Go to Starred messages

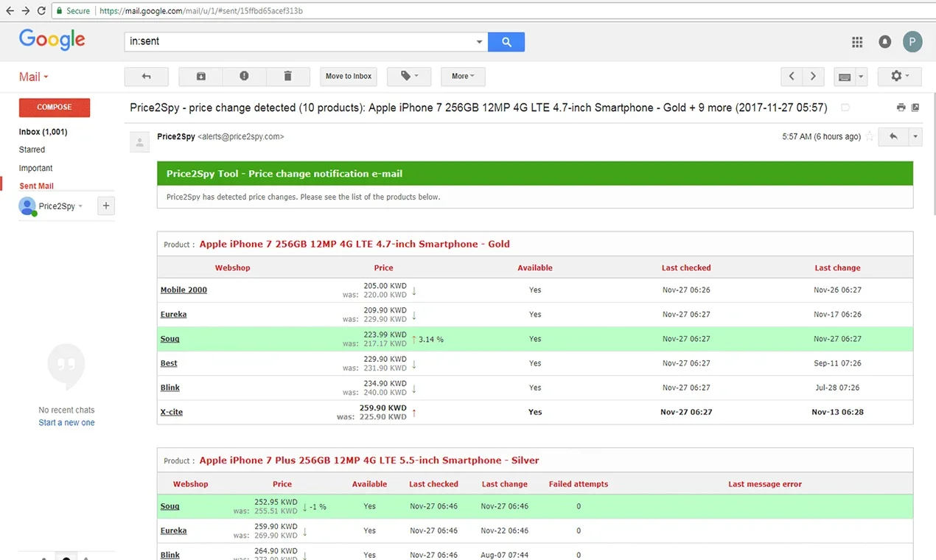(x=32, y=150)
